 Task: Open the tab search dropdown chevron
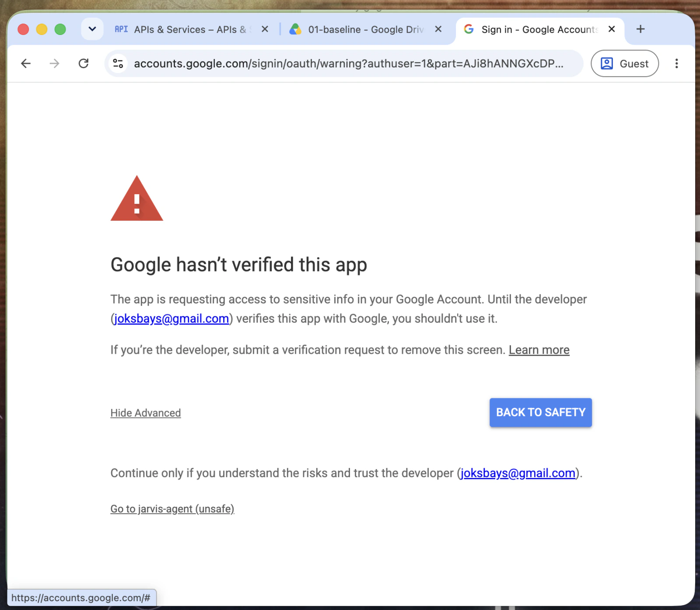92,29
